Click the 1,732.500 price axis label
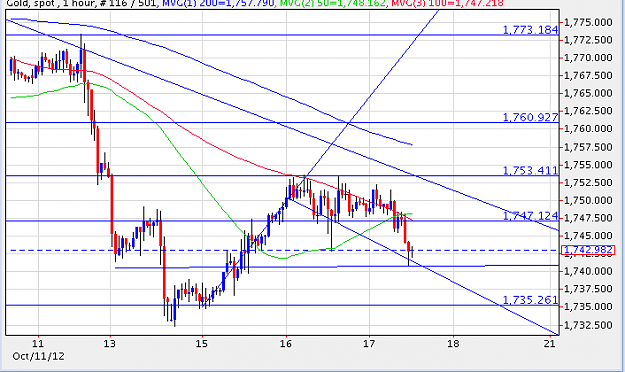Viewport: 625px width, 372px height. click(x=589, y=325)
